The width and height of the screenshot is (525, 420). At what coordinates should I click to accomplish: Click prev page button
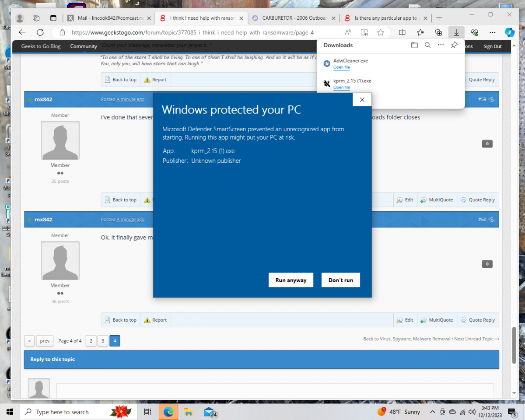click(x=45, y=341)
